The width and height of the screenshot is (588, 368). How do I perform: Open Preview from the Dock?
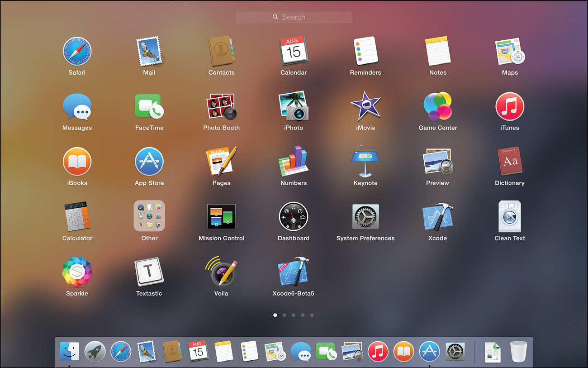(x=352, y=351)
